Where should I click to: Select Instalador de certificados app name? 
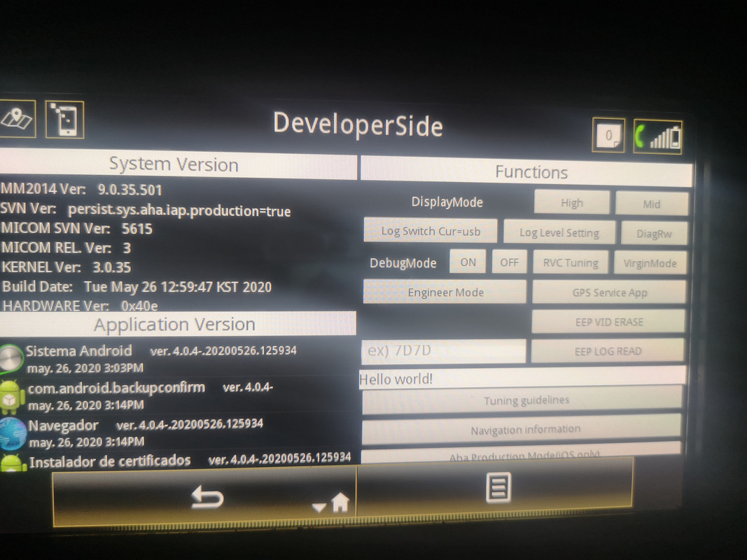click(110, 461)
